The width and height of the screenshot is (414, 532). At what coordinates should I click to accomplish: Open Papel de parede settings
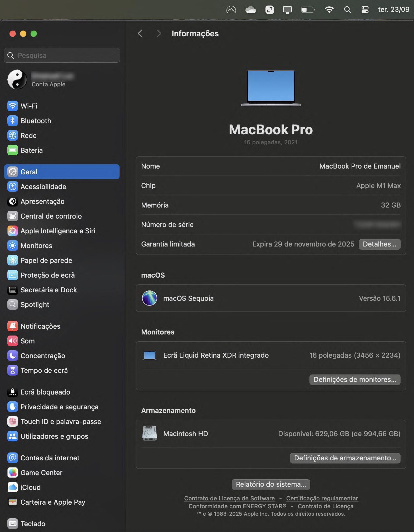point(62,260)
